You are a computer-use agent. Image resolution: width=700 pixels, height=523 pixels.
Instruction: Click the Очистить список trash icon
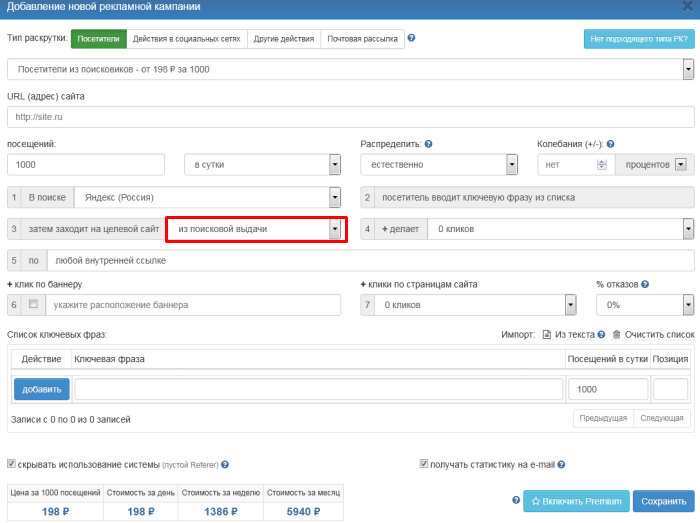tap(617, 334)
